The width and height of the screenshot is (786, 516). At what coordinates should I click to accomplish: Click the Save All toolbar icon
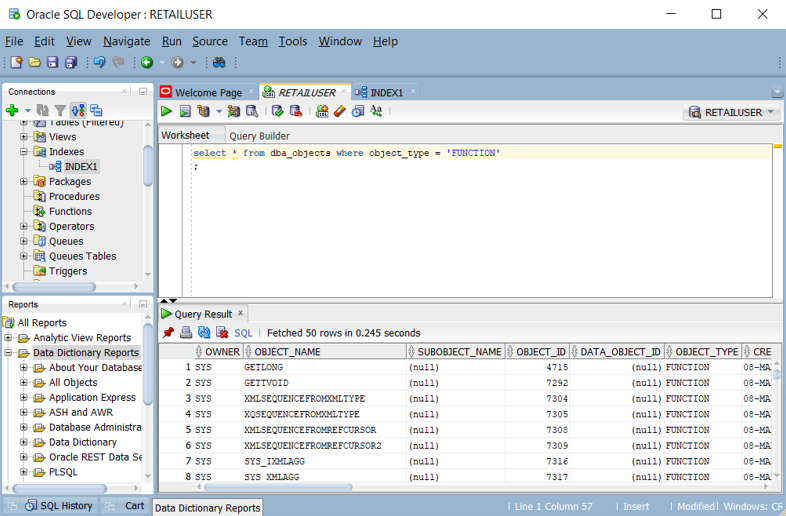[71, 63]
